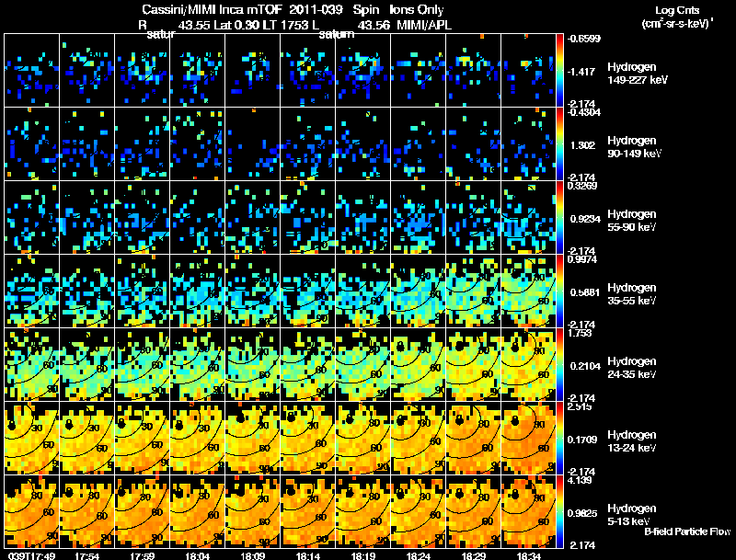Viewport: 736px width, 560px height.
Task: Click the colorbar value '0.1709'
Action: click(582, 440)
